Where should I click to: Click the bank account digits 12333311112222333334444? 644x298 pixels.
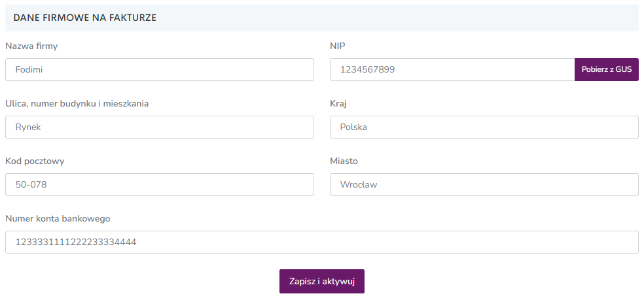(x=76, y=242)
